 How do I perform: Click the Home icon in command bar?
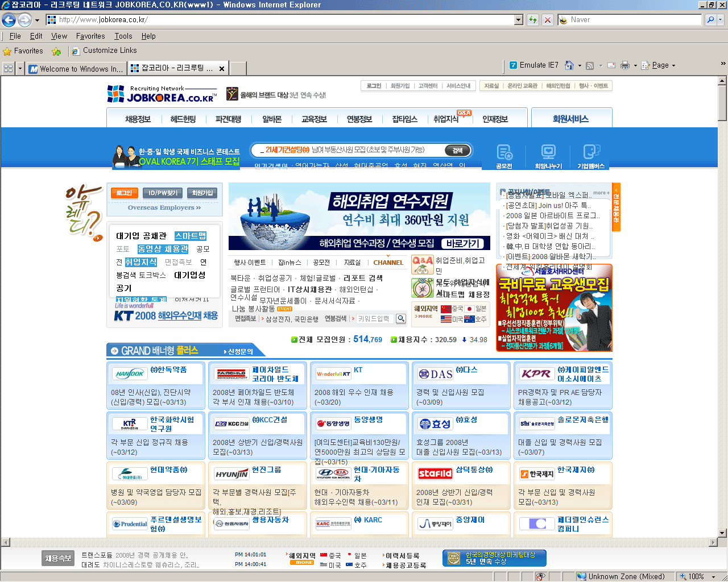click(x=569, y=65)
